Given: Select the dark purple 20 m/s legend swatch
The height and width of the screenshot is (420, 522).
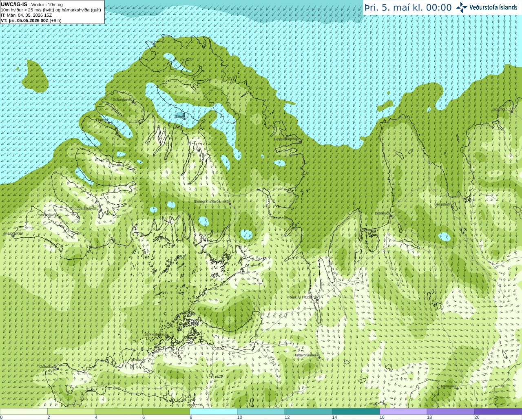Looking at the screenshot, I should (x=498, y=411).
